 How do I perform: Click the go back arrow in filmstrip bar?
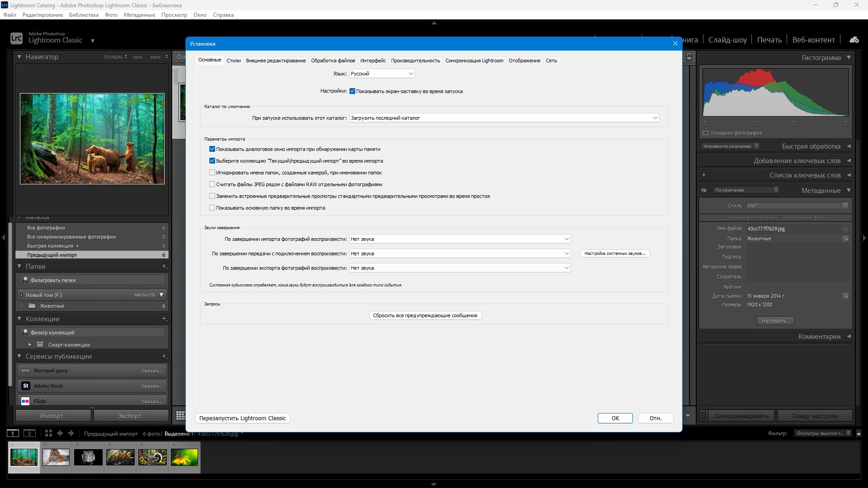pyautogui.click(x=60, y=433)
